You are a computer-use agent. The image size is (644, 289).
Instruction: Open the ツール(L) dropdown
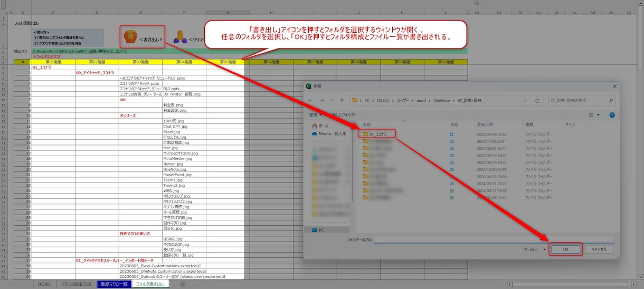pyautogui.click(x=534, y=249)
